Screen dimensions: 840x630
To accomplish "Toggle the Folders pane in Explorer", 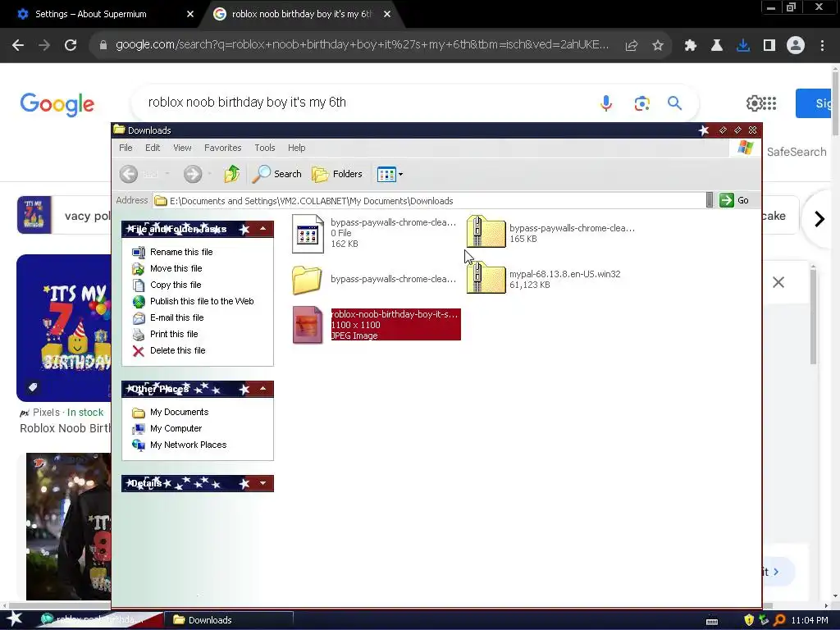I will coord(337,174).
